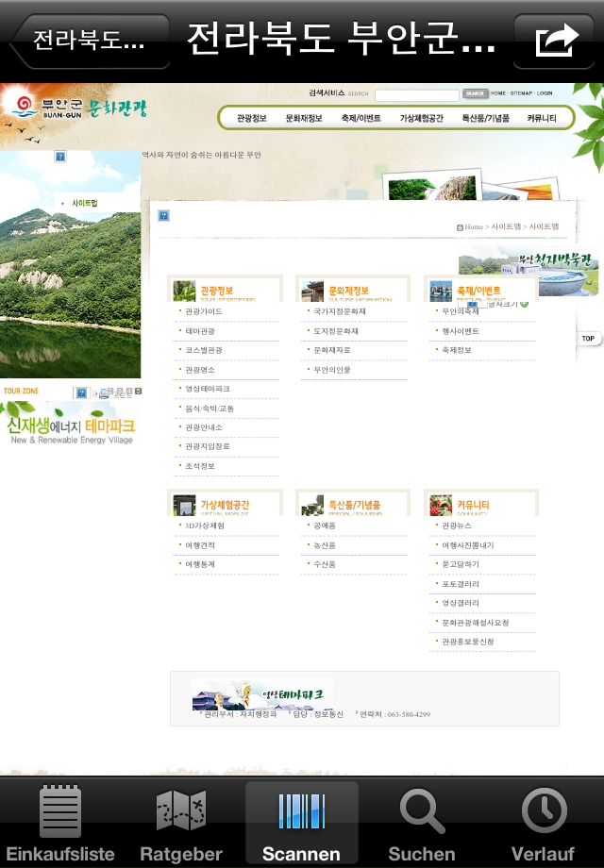The width and height of the screenshot is (604, 868).
Task: Click the 관광가이드 sitemap link
Action: tap(204, 311)
